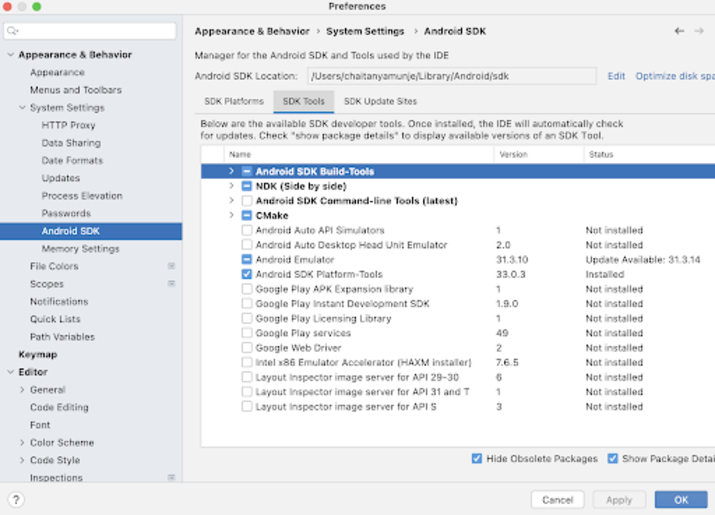Screen dimensions: 715x515
Task: Disable Hide Obsolete Packages
Action: [477, 459]
